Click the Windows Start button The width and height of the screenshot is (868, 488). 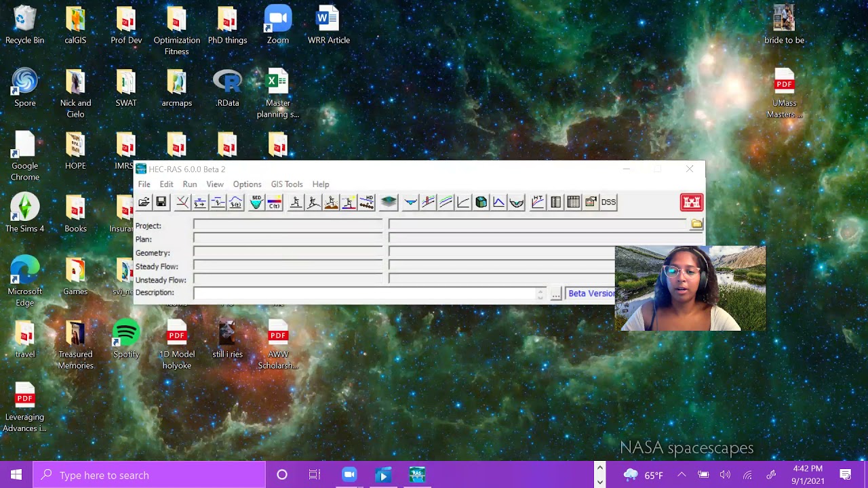click(16, 475)
